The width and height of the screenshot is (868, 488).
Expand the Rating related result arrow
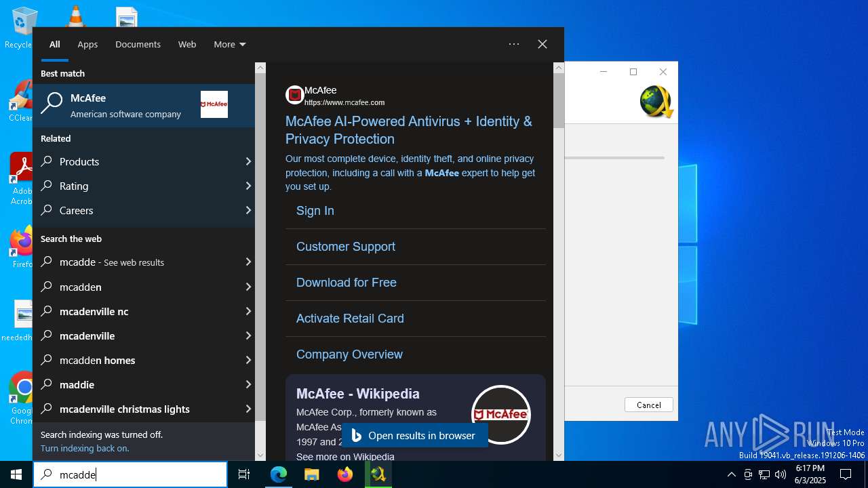tap(248, 186)
